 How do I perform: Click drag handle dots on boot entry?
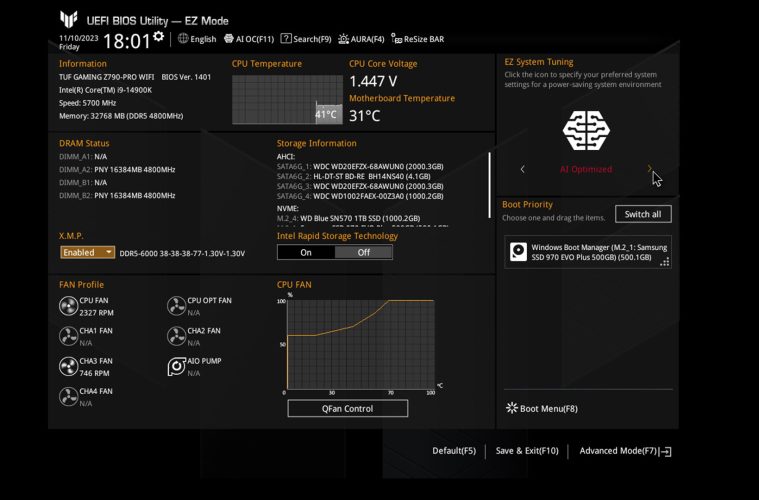[x=665, y=262]
